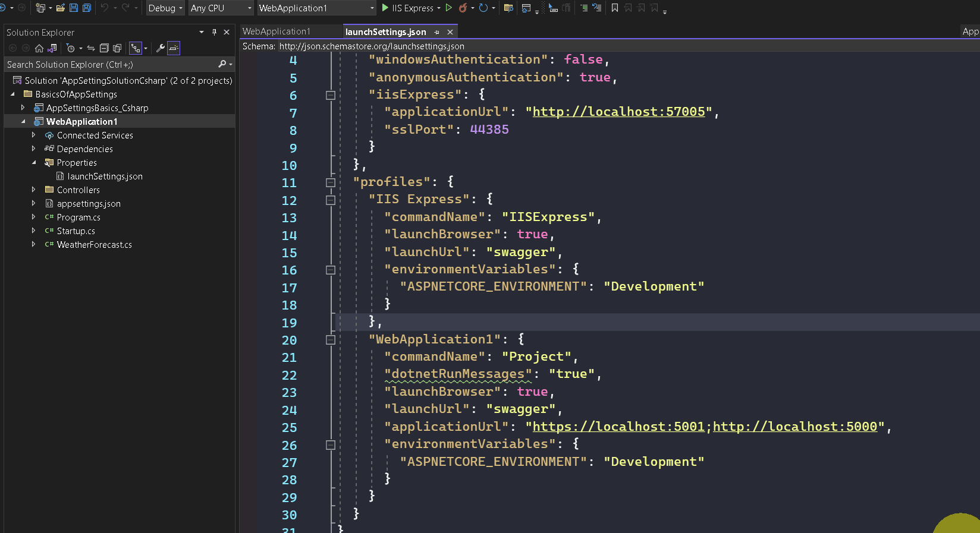Viewport: 980px width, 533px height.
Task: Collapse the BasicsOfAppSettings folder node
Action: [12, 94]
